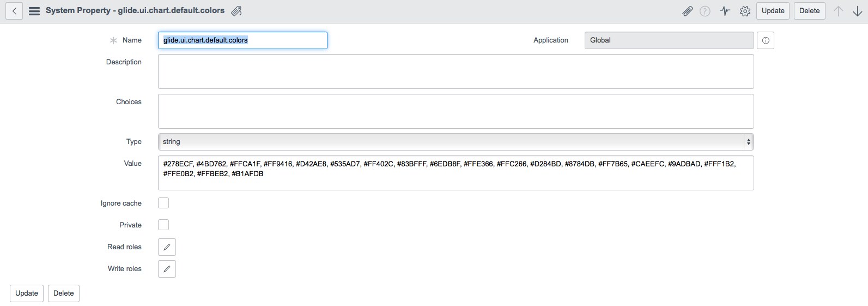Go to previous record with up arrow
Screen dimensions: 868x306
(839, 11)
